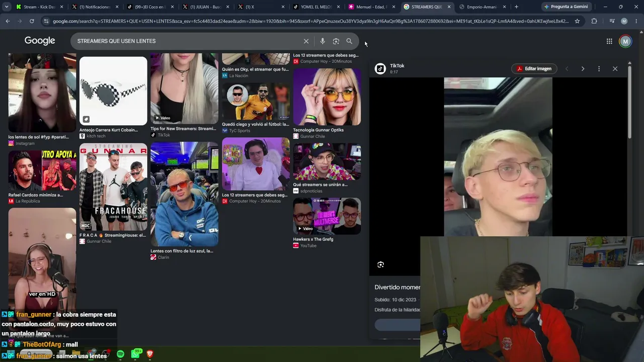Screen dimensions: 644x362
Task: Go back with the browser back arrow
Action: click(8, 21)
